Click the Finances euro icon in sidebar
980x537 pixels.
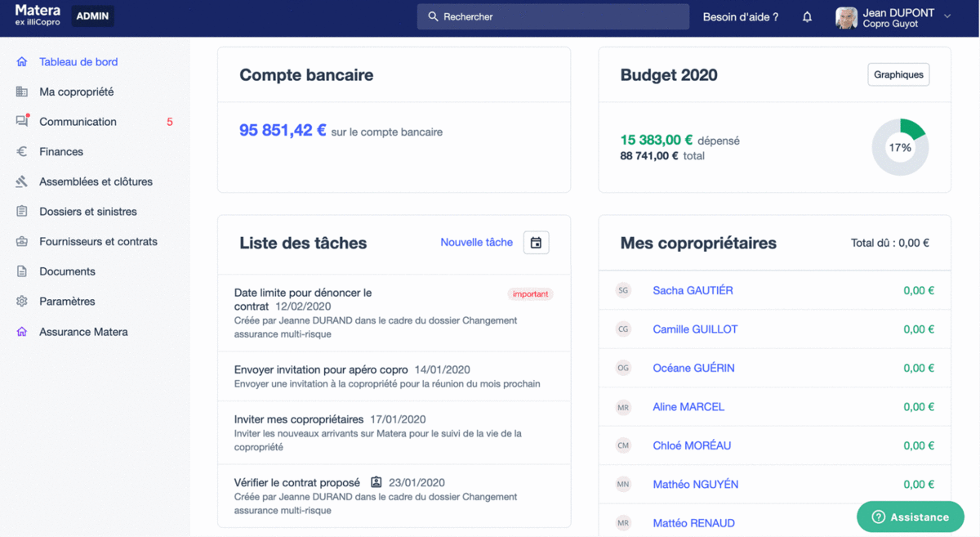click(x=22, y=152)
